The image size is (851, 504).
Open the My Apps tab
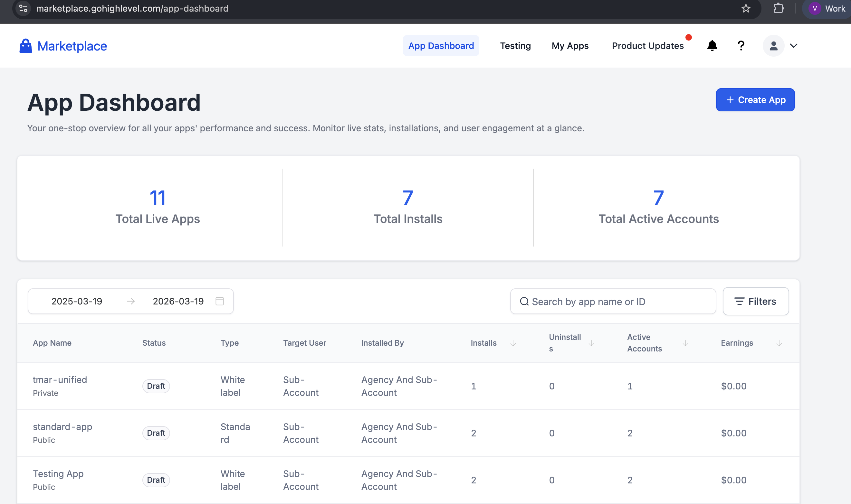[x=570, y=46]
